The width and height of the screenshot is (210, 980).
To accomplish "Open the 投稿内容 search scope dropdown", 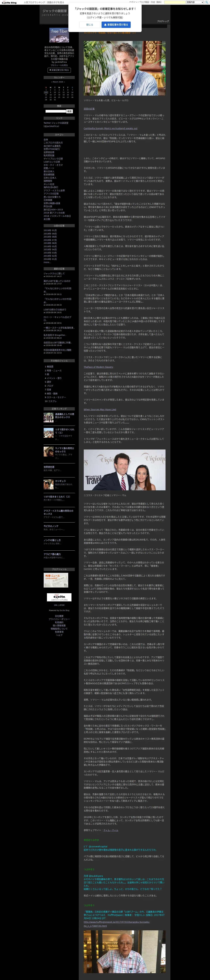I will tap(195, 2).
